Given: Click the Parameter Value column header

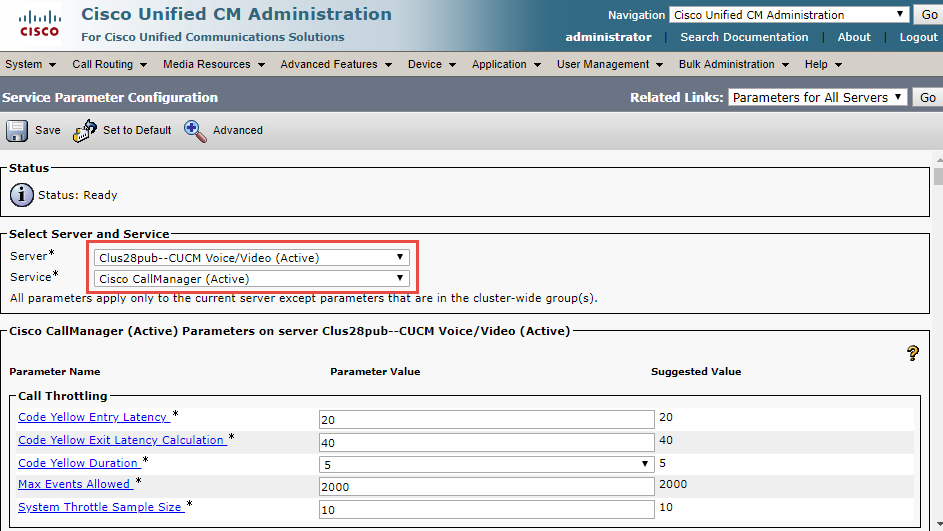Looking at the screenshot, I should point(375,372).
